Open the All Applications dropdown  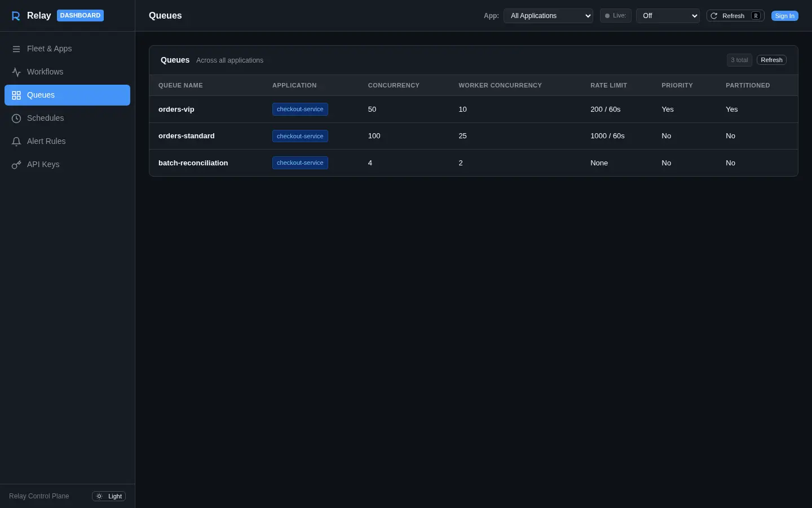pos(548,16)
